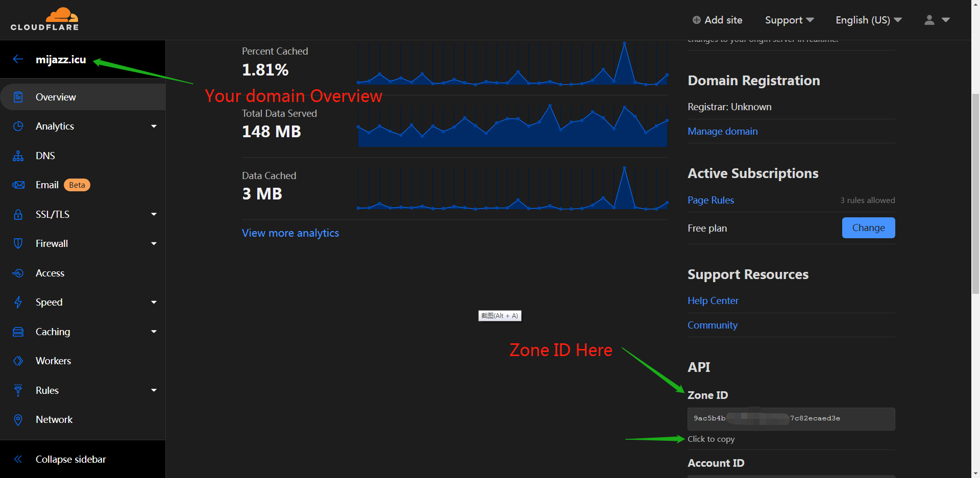Click the '1.81%' value
Viewport: 980px width, 478px height.
point(265,70)
